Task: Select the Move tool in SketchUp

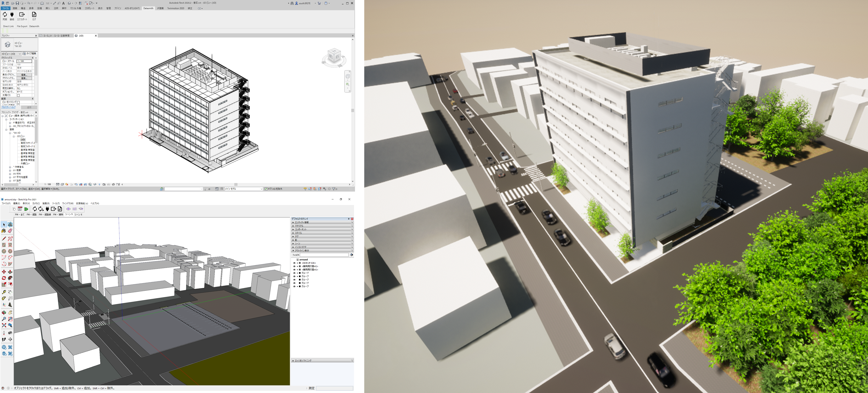Action: [x=4, y=272]
